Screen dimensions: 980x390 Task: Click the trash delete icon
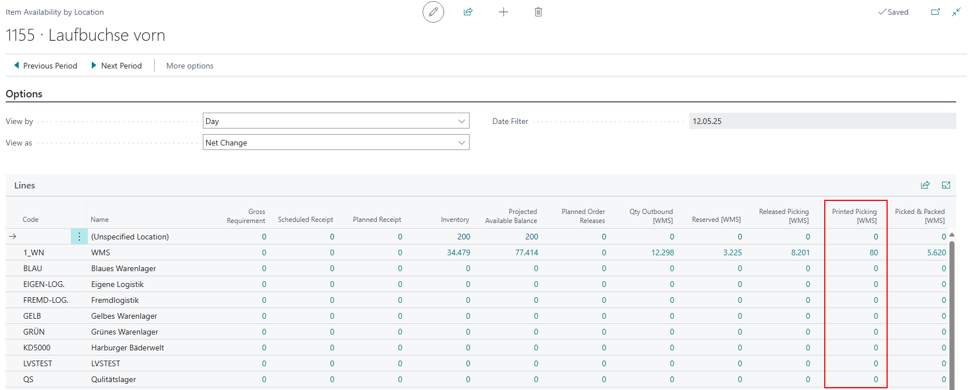click(x=538, y=12)
